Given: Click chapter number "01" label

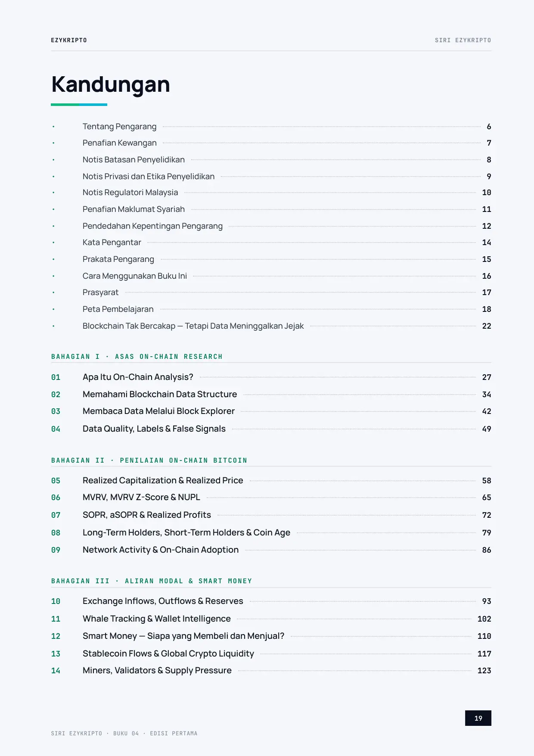Looking at the screenshot, I should coord(56,377).
